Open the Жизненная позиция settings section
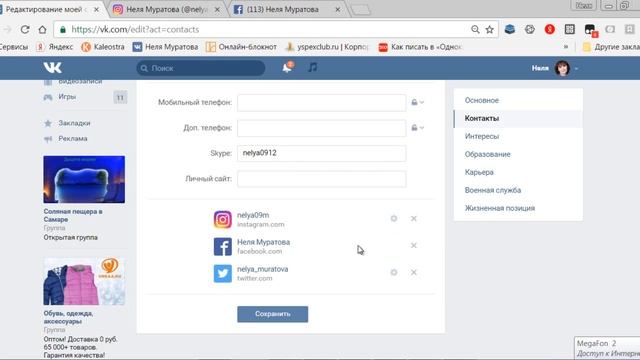Image resolution: width=640 pixels, height=360 pixels. coord(518,208)
